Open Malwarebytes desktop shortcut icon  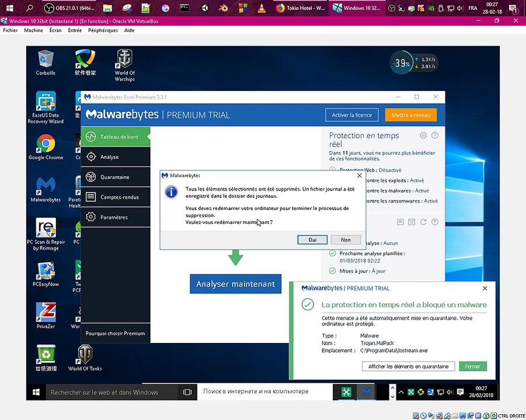coord(46,190)
